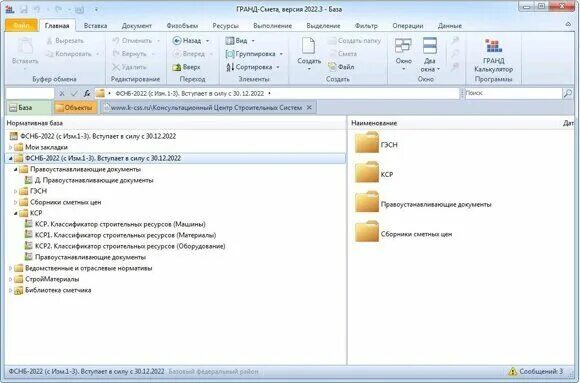Expand the Мои закладки tree node

pyautogui.click(x=10, y=147)
